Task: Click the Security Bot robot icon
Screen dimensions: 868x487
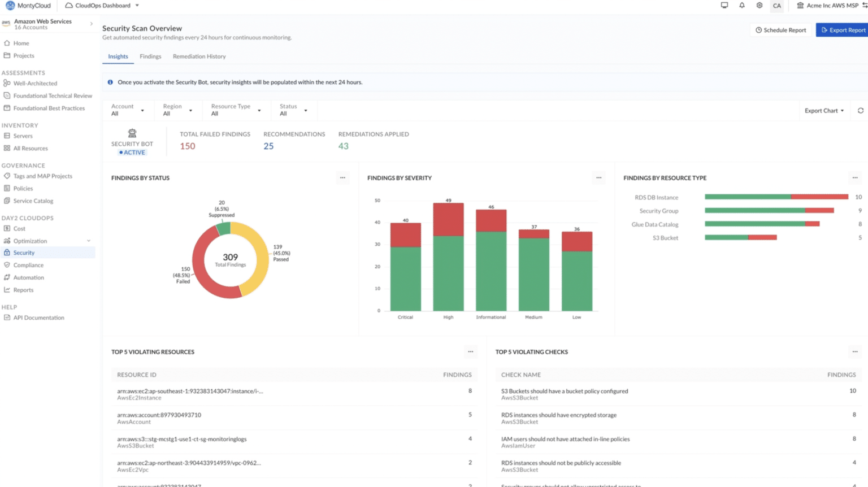Action: (x=132, y=133)
